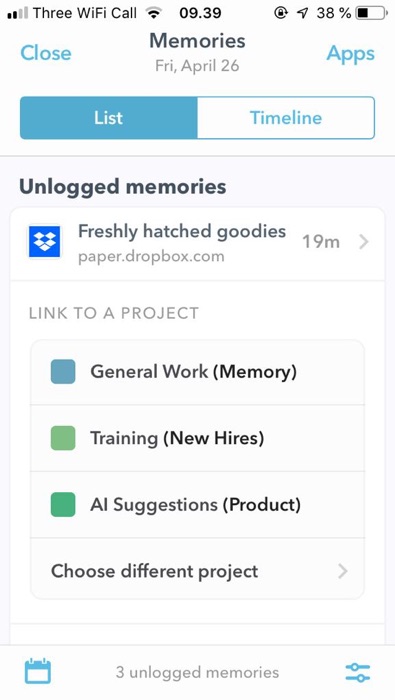Image resolution: width=395 pixels, height=700 pixels.
Task: Link memory to General Work (Memory)
Action: tap(197, 372)
